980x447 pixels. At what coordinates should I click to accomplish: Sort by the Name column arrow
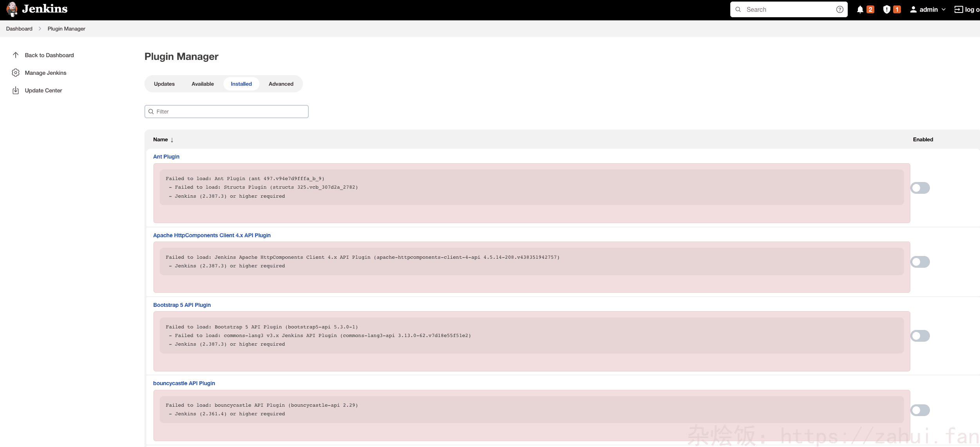point(172,140)
